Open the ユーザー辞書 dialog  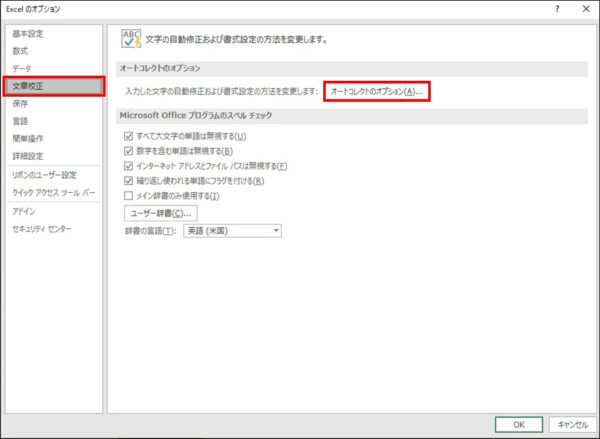(x=159, y=214)
